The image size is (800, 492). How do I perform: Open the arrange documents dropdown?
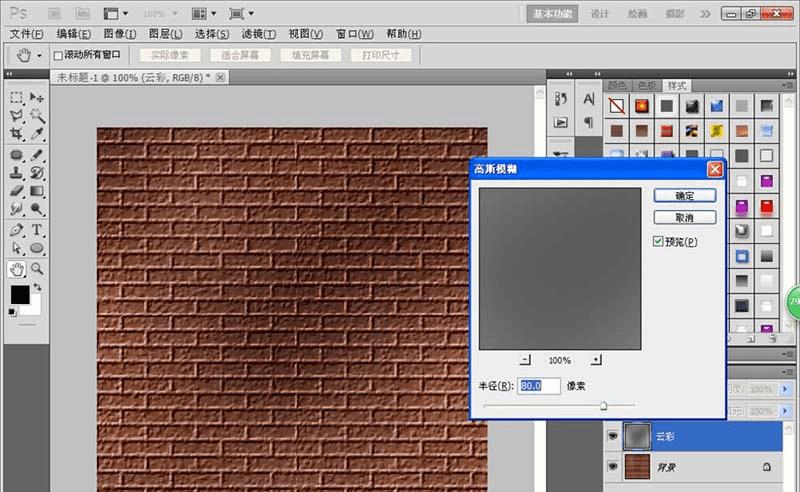205,14
